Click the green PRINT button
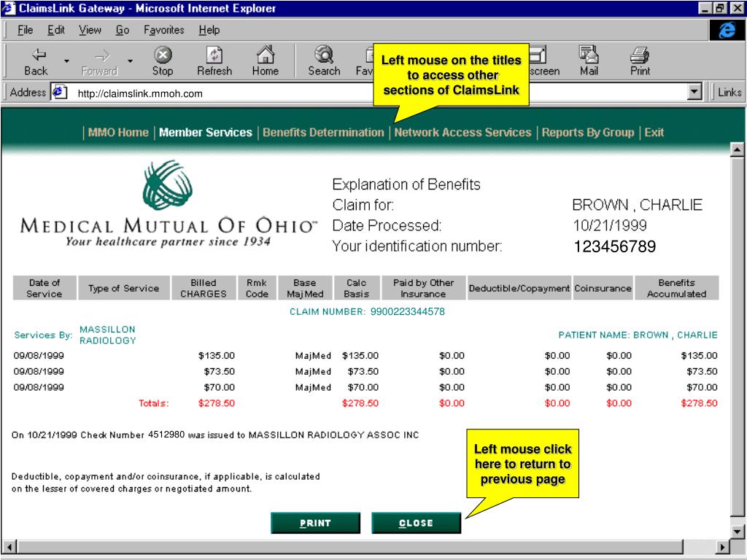The width and height of the screenshot is (747, 560). 315,523
